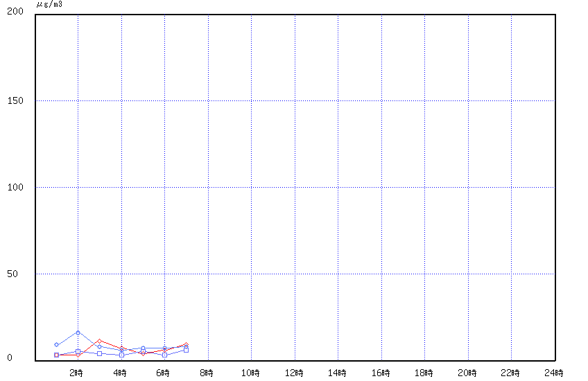Select the 4時 x-axis label
Viewport: 588px width, 381px height.
pos(119,373)
